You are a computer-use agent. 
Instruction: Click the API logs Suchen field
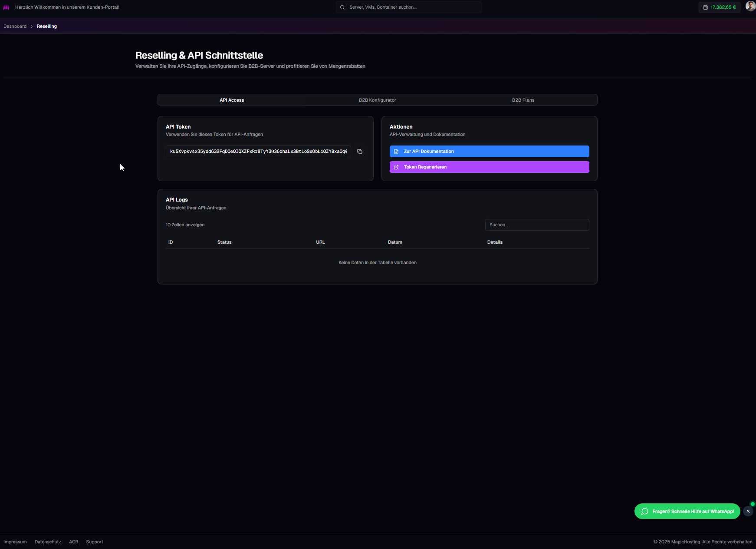(x=537, y=225)
